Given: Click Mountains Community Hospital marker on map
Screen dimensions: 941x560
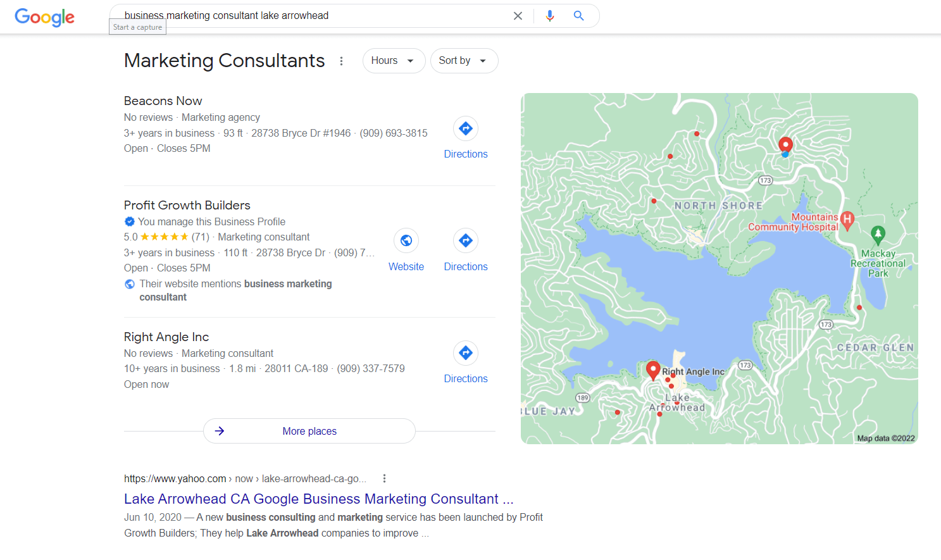Looking at the screenshot, I should coord(847,220).
